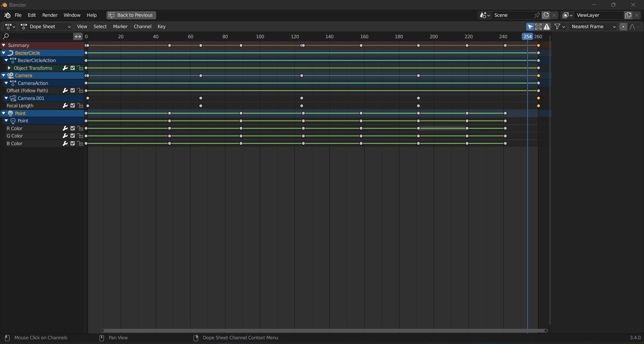
Task: Open the Marker menu
Action: (120, 27)
